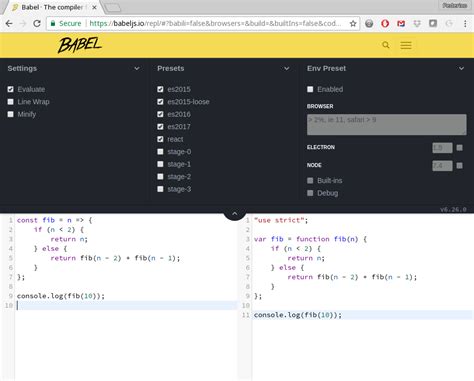Open the search magnifier icon in the Babel header
474x381 pixels.
pyautogui.click(x=386, y=45)
